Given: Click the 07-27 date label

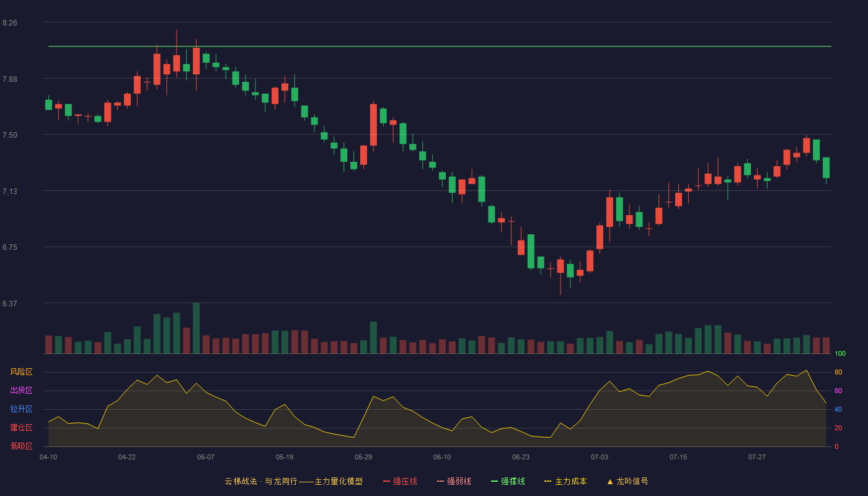Looking at the screenshot, I should pyautogui.click(x=757, y=457).
